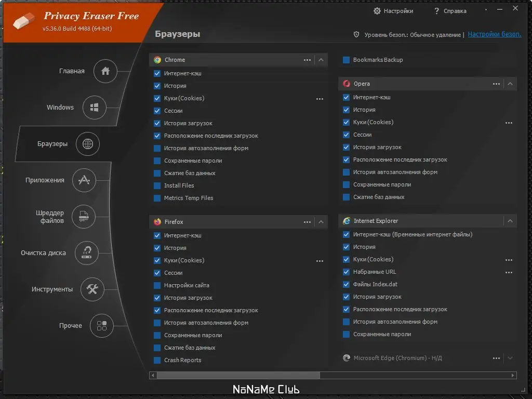This screenshot has width=532, height=399.
Task: Open Internet Explorer Набранные URL options
Action: (509, 272)
